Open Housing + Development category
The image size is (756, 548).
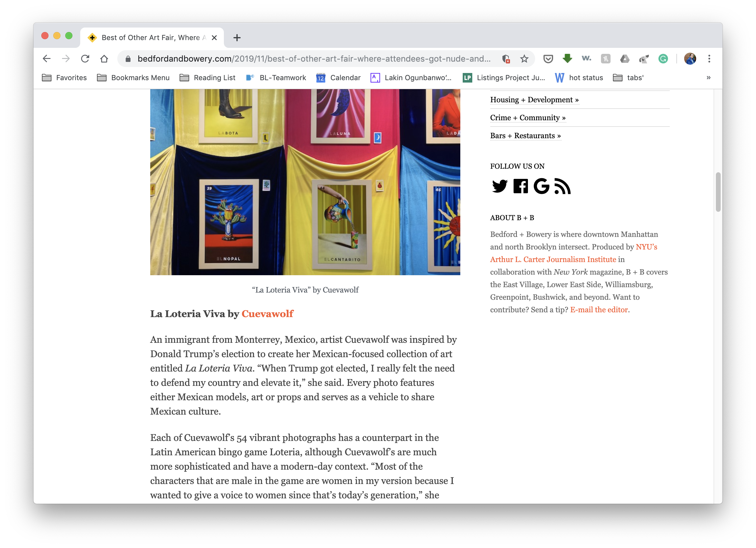(x=534, y=100)
